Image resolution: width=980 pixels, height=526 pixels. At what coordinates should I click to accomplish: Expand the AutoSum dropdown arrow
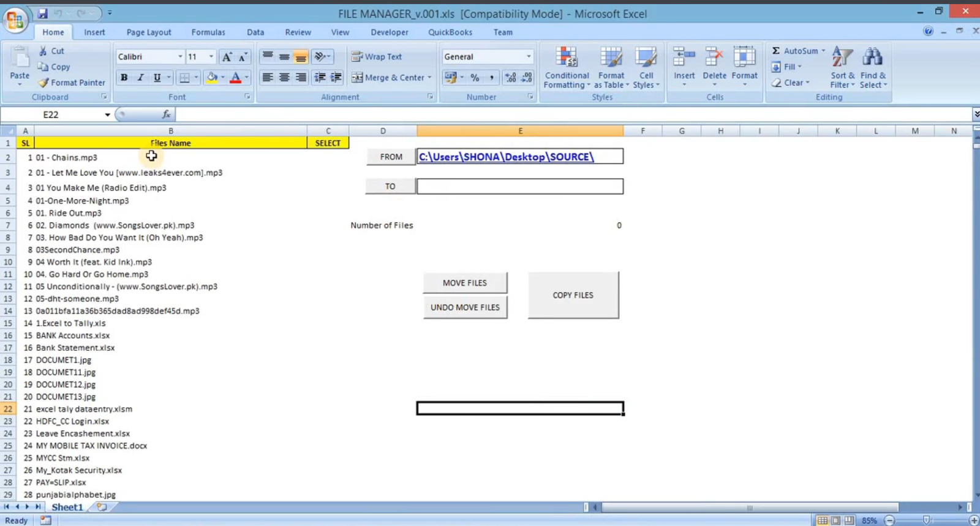[x=823, y=51]
